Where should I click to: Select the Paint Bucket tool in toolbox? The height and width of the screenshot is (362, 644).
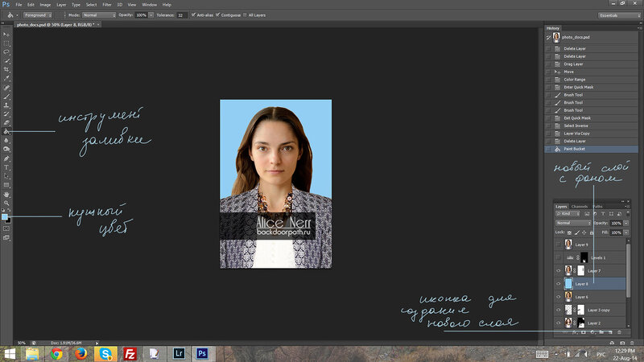(6, 131)
